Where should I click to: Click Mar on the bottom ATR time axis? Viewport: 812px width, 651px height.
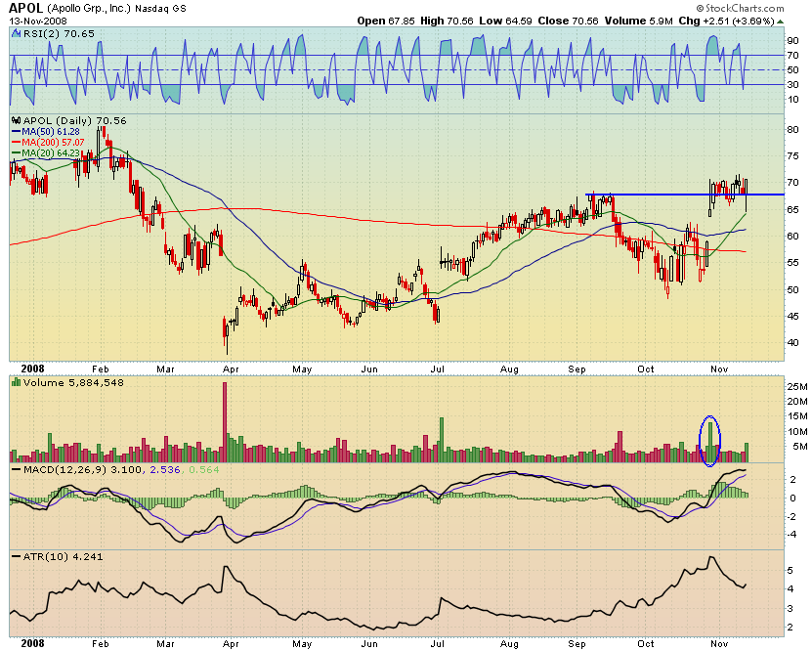tap(165, 644)
